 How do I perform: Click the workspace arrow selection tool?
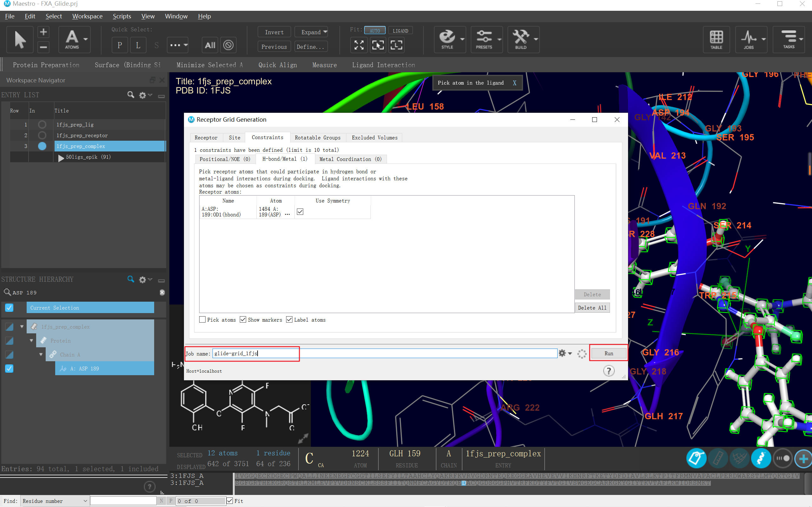coord(20,39)
